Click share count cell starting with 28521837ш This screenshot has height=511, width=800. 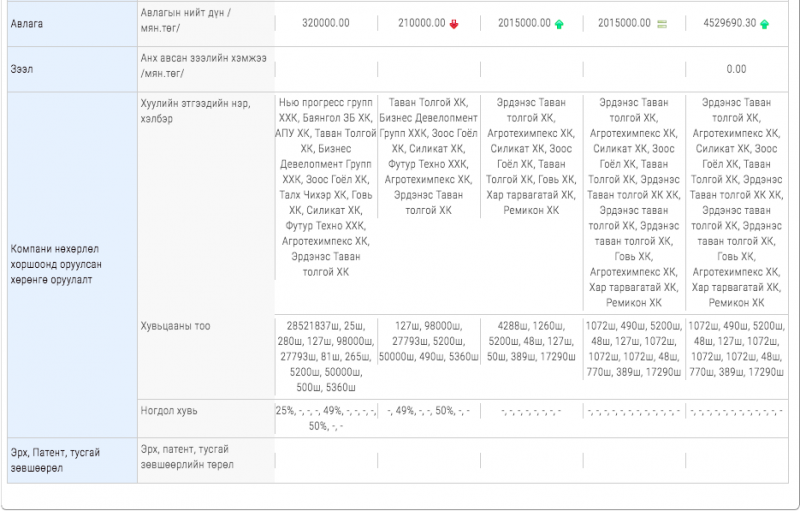325,356
